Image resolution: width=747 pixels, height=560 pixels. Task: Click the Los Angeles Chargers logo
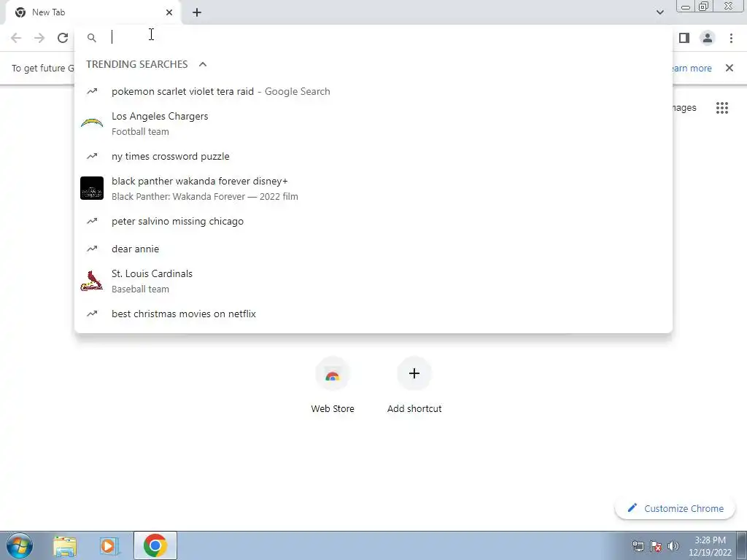pos(92,124)
